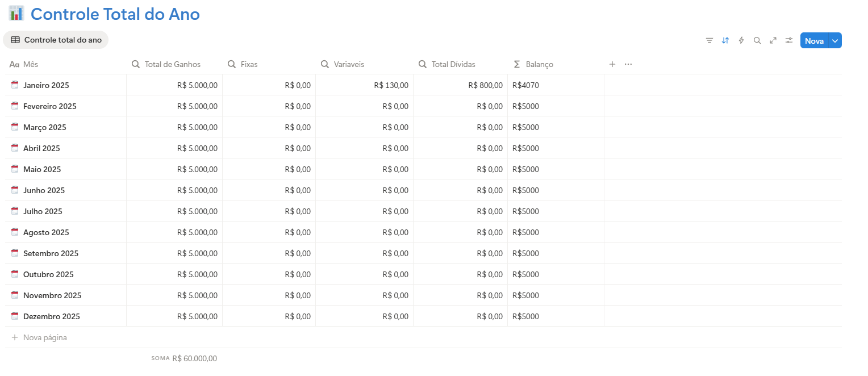Open automations via the lightning bolt icon
The width and height of the screenshot is (868, 376).
[x=741, y=40]
